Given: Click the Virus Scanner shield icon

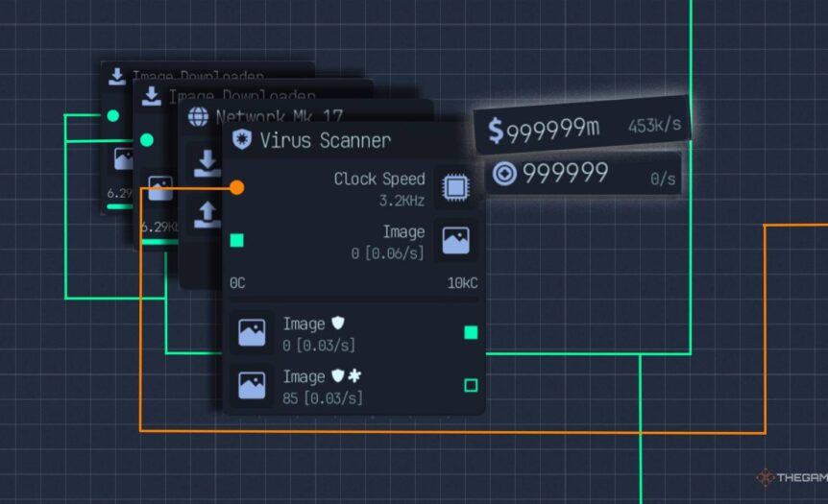Looking at the screenshot, I should pyautogui.click(x=242, y=141).
